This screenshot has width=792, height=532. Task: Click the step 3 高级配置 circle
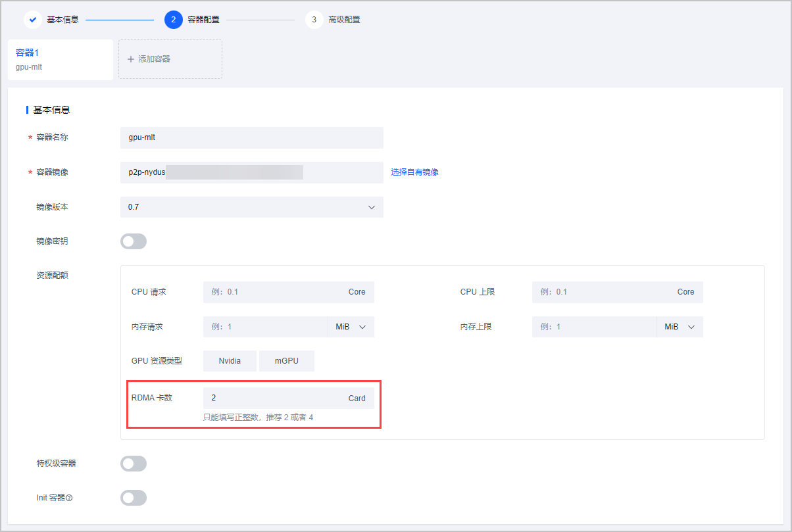[x=314, y=20]
